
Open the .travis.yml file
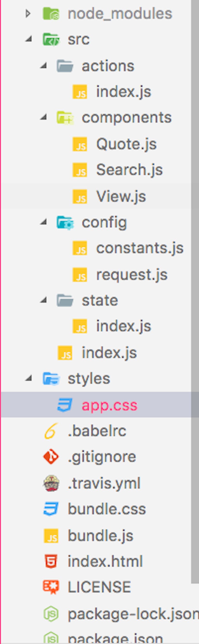(104, 483)
